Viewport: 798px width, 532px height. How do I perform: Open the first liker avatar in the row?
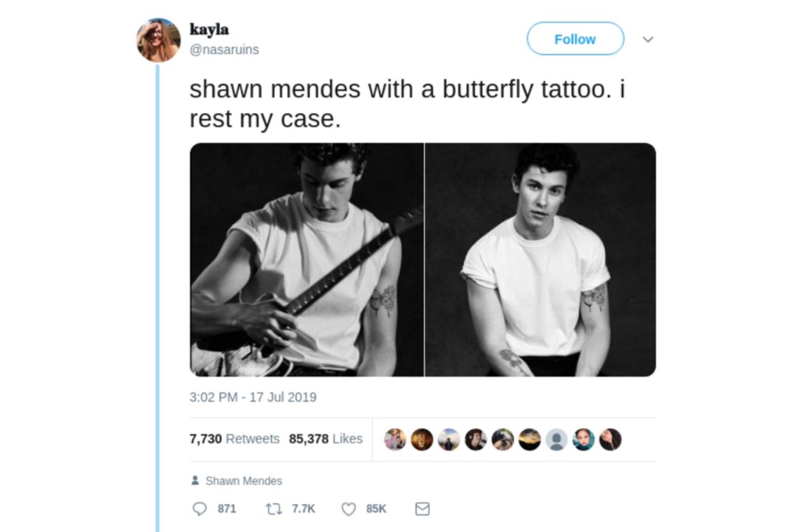[x=395, y=440]
